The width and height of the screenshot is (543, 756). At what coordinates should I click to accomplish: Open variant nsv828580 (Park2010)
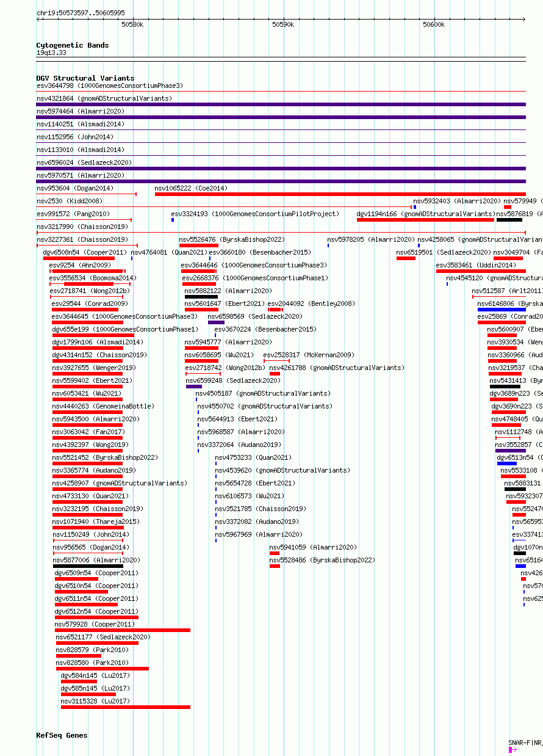coord(92,663)
